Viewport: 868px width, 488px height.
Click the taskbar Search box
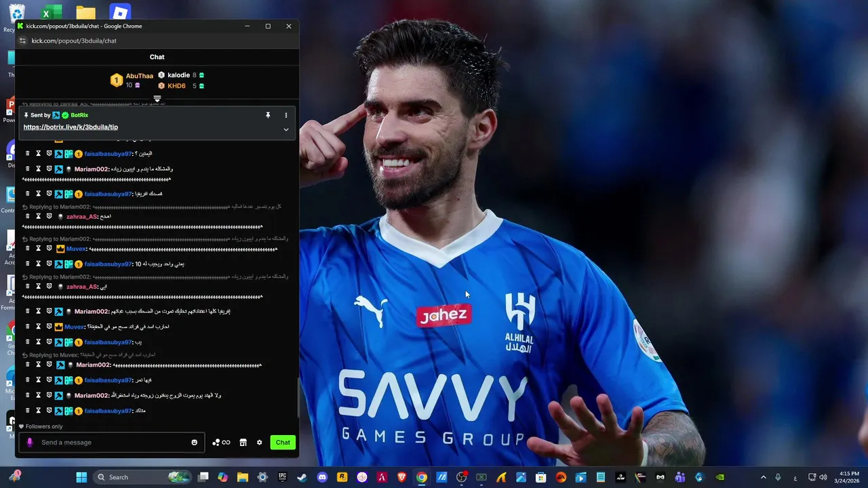point(141,477)
